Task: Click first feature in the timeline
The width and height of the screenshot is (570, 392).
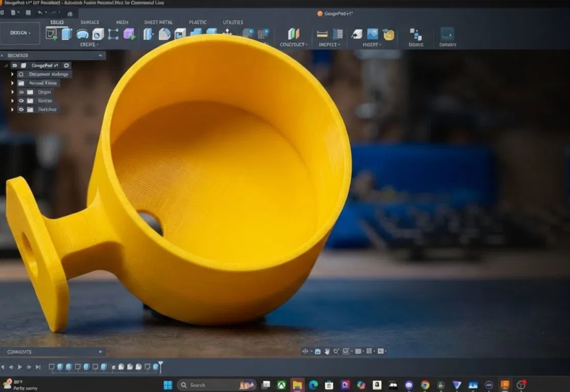Action: pyautogui.click(x=52, y=367)
